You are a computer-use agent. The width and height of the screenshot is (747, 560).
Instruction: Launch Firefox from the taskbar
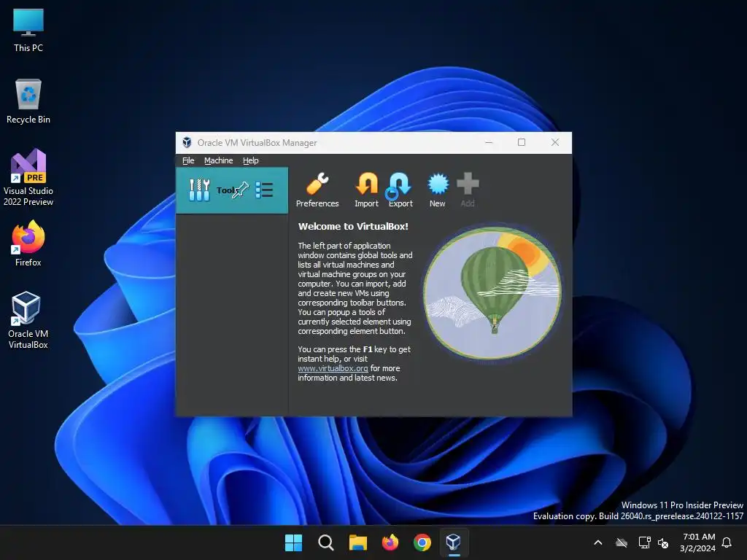tap(390, 542)
